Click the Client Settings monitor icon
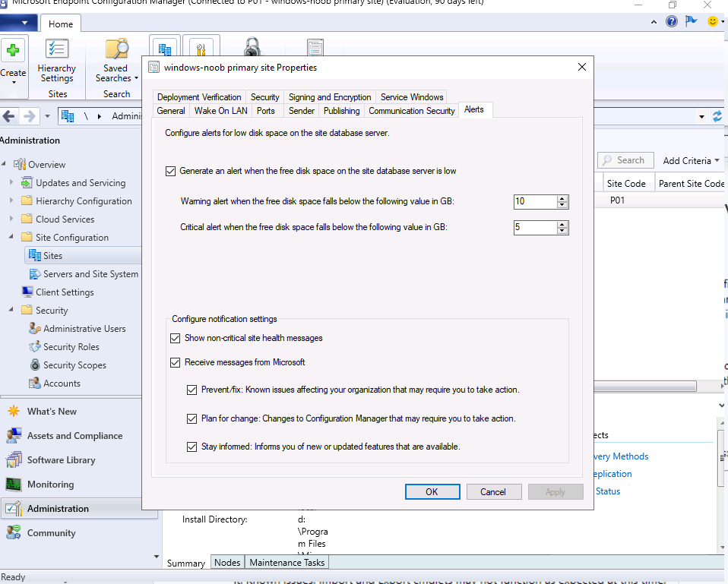728x584 pixels. [27, 292]
